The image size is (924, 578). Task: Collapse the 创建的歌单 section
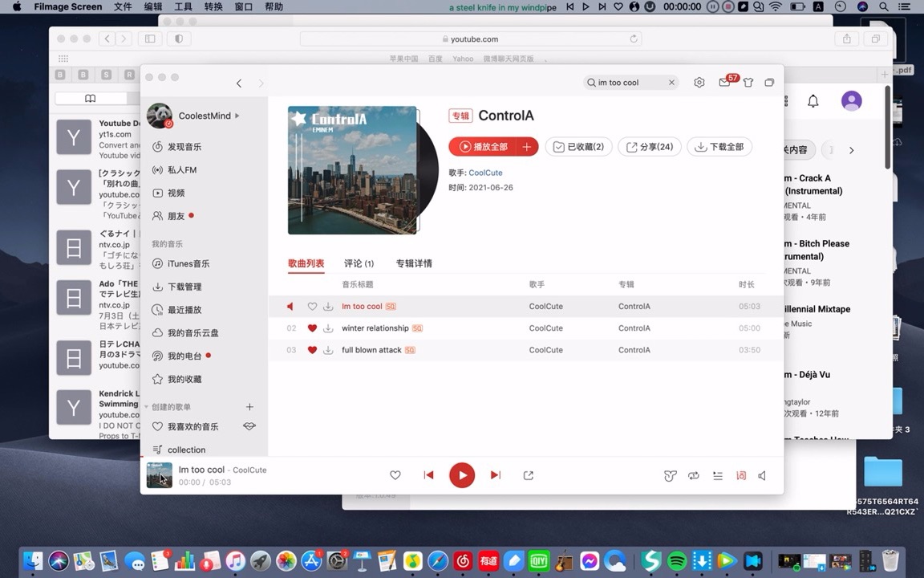146,406
